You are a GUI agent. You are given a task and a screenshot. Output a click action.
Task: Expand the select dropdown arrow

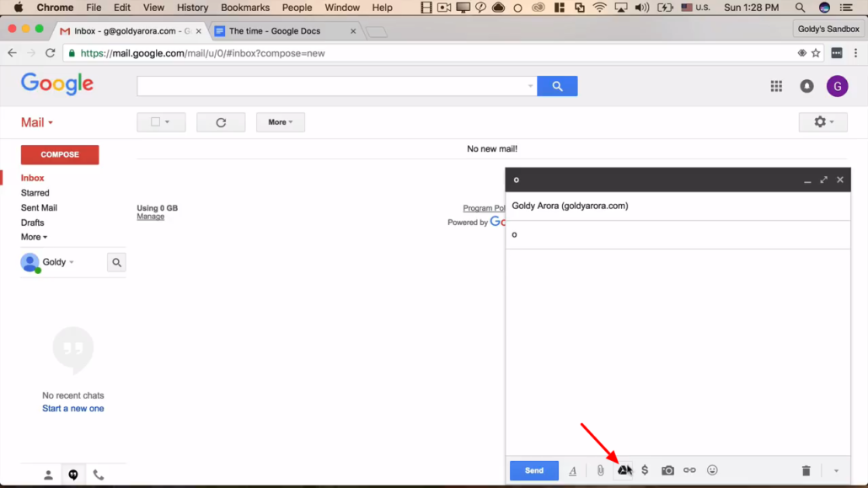click(167, 122)
